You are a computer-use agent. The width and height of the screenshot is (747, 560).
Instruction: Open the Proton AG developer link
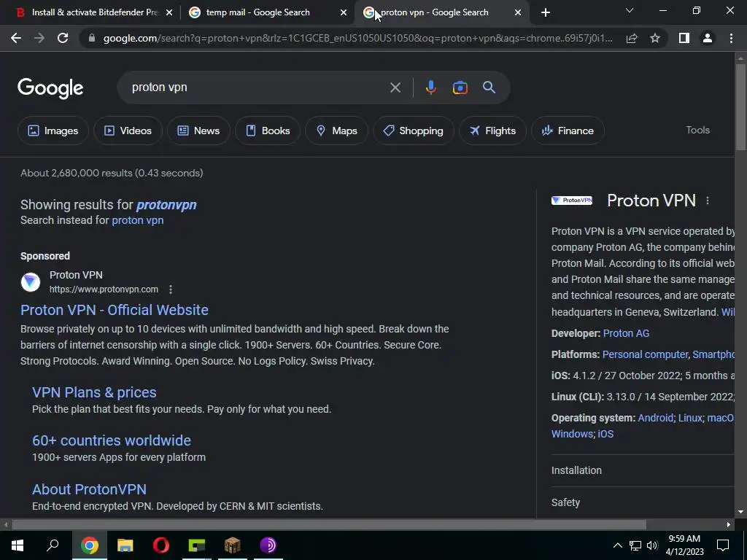point(626,333)
